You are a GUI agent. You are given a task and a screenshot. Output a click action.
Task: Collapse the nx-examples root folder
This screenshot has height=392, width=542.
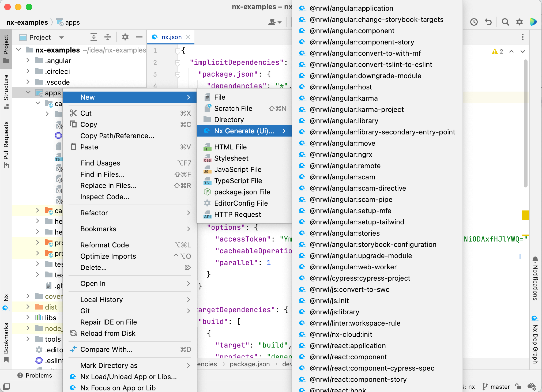[19, 50]
